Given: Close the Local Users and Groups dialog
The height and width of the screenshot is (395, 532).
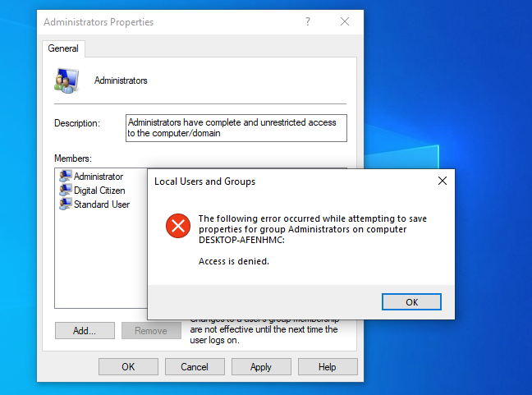Looking at the screenshot, I should click(442, 181).
